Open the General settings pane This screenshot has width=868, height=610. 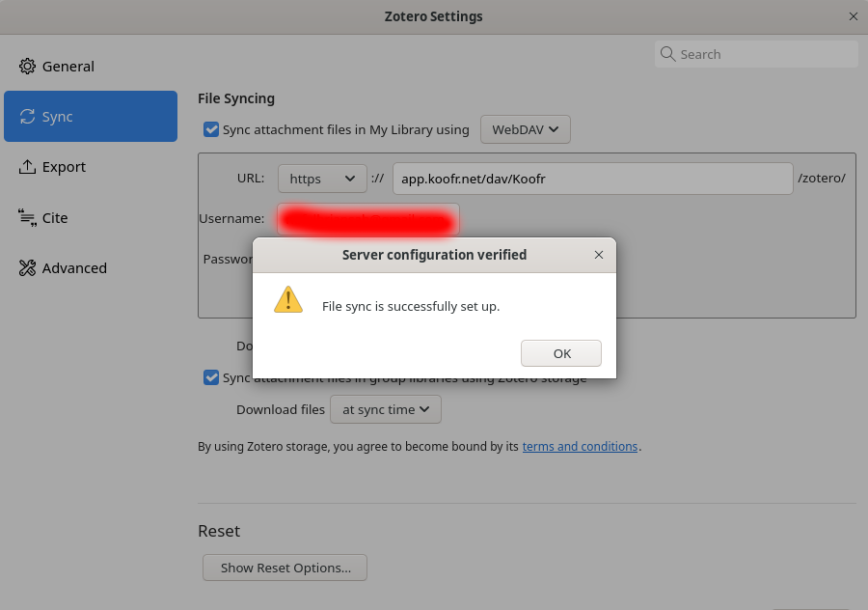[91, 67]
